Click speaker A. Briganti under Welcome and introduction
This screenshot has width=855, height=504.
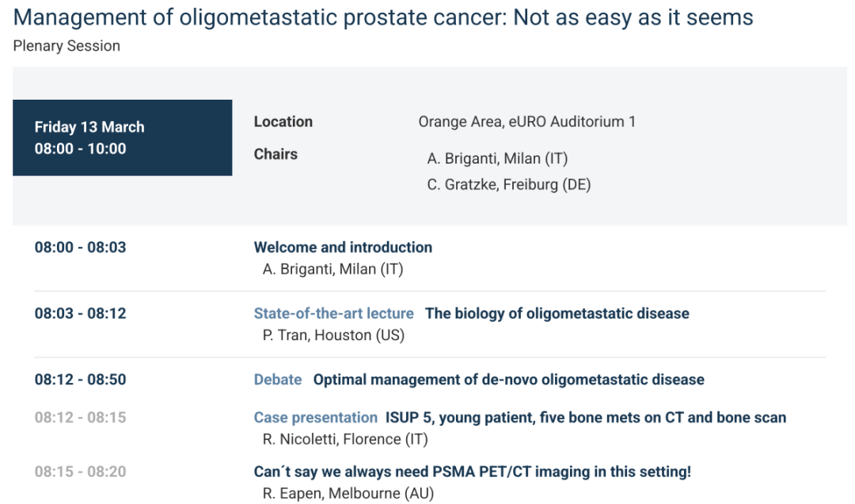[332, 269]
